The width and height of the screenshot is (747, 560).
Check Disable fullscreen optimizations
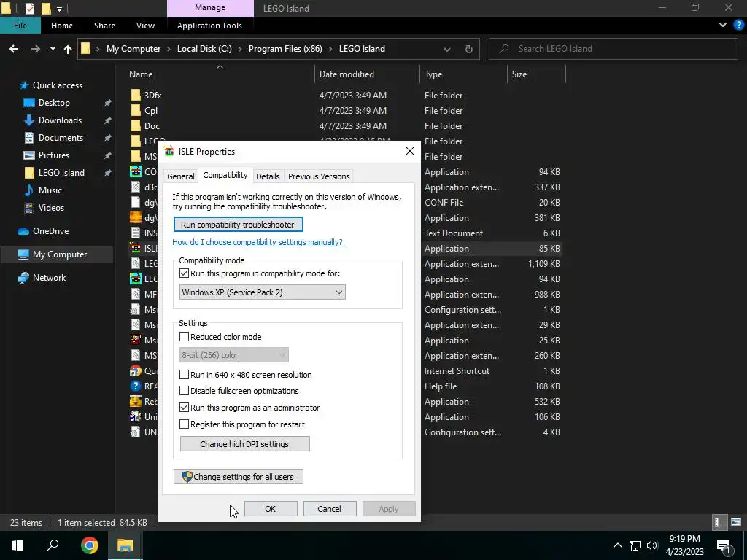(184, 391)
